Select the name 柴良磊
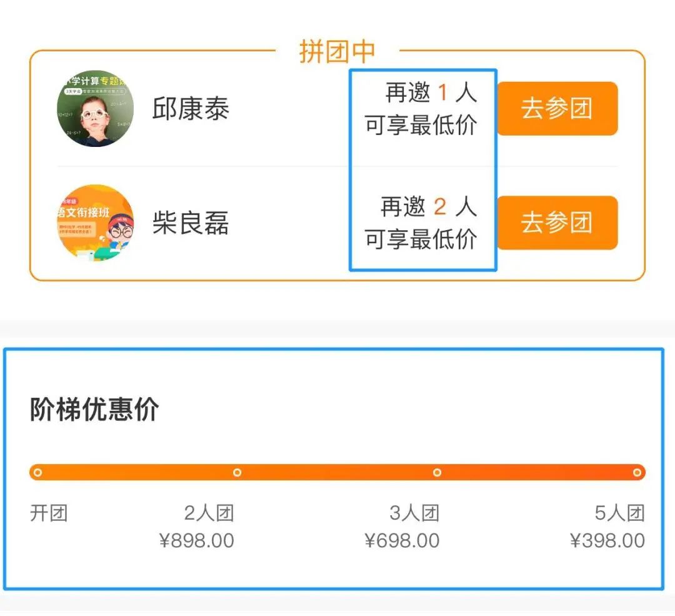Image resolution: width=675 pixels, height=616 pixels. click(191, 223)
